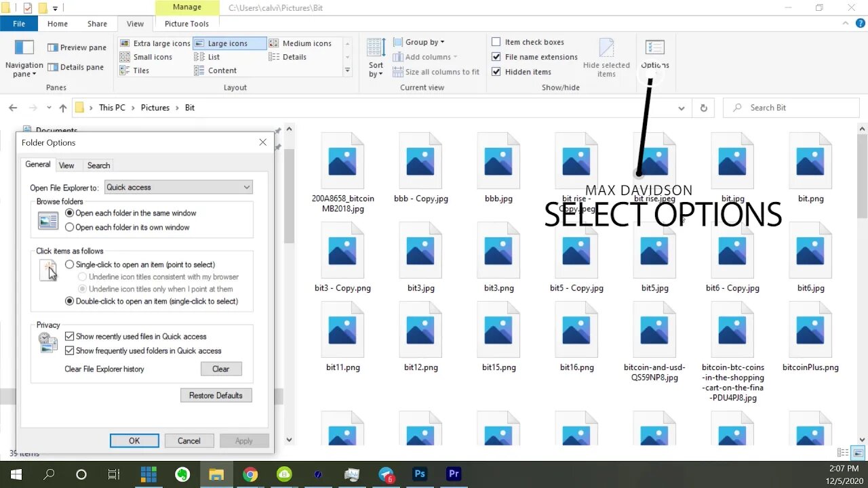Screen dimensions: 868x488
Task: Open Cortana circle on taskbar
Action: (x=81, y=474)
